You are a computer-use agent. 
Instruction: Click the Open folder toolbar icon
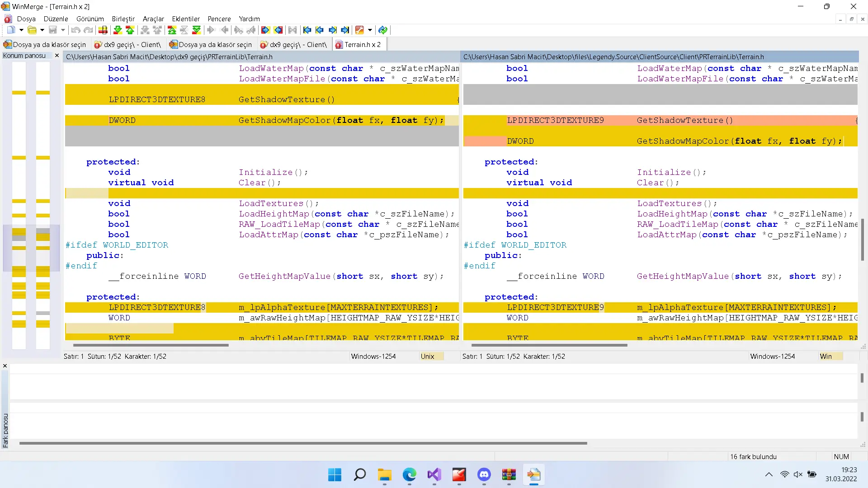pos(32,30)
